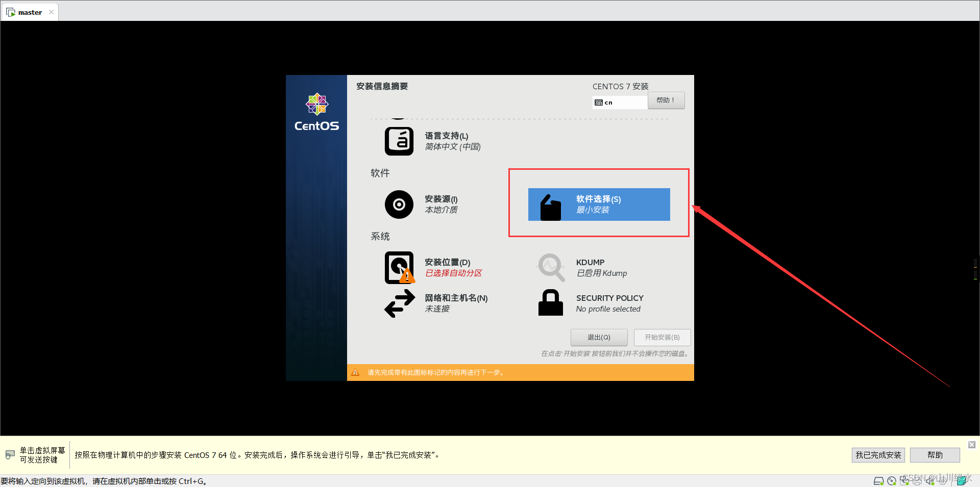The height and width of the screenshot is (487, 980).
Task: Click keyboard icon in install hint bar
Action: (10, 454)
